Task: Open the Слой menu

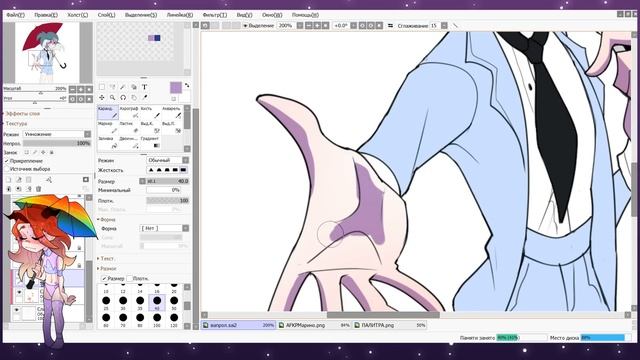Action: point(107,15)
